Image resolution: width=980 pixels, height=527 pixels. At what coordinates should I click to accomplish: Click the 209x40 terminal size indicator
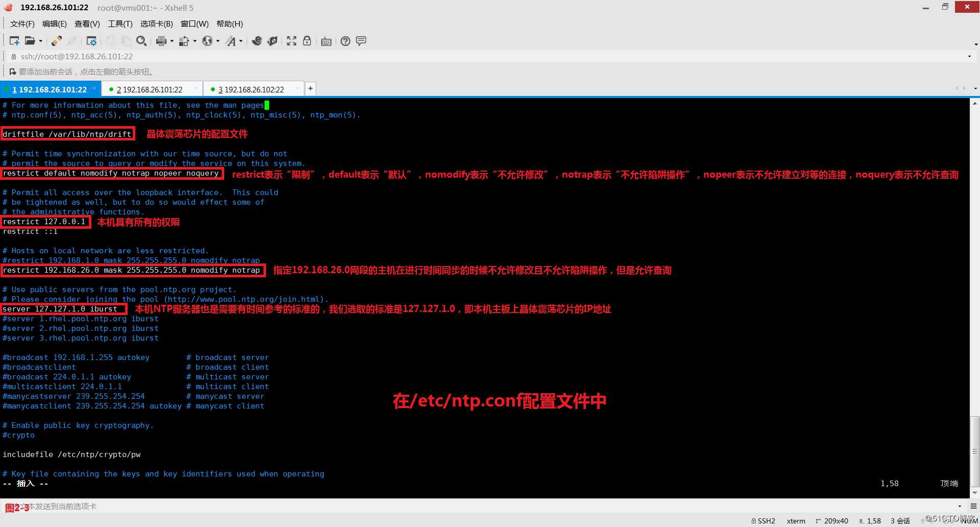pos(832,521)
